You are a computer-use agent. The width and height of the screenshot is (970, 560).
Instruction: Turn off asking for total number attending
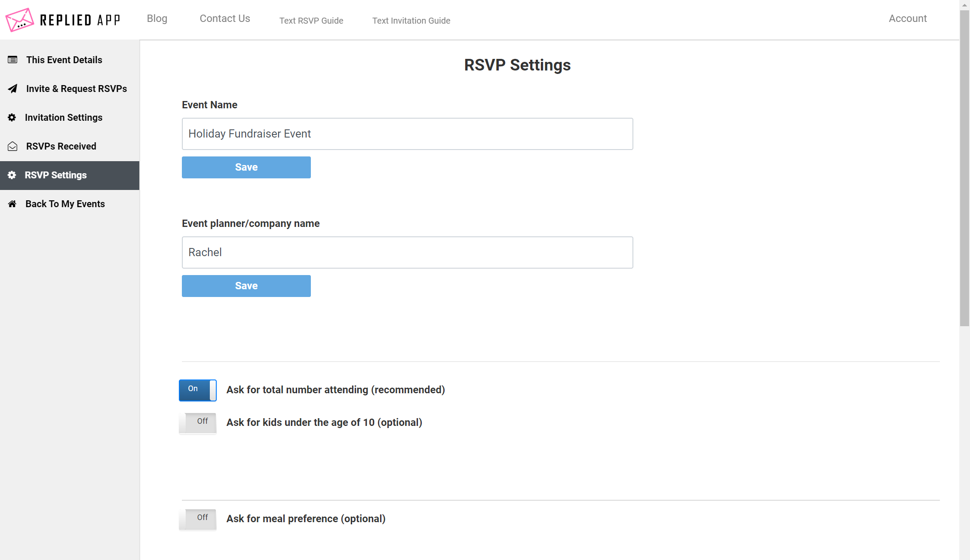[197, 390]
